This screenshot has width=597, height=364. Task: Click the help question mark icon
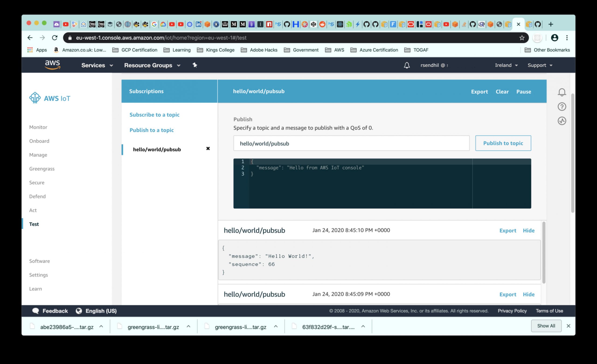coord(562,107)
